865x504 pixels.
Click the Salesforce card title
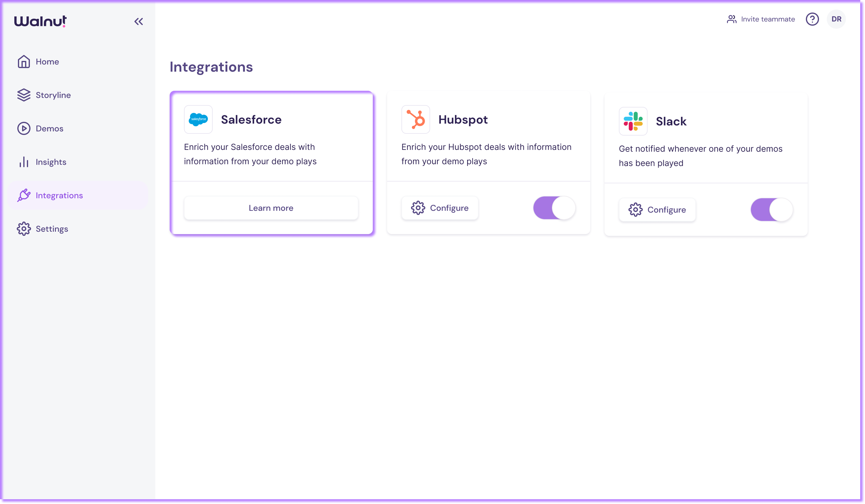point(251,120)
